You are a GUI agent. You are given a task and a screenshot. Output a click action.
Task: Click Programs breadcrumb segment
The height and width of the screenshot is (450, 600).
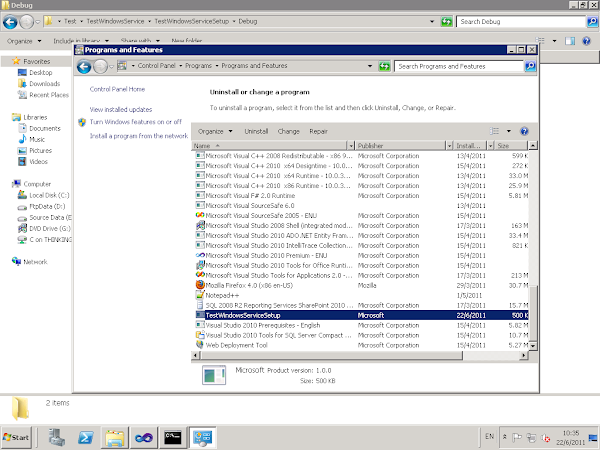(198, 66)
